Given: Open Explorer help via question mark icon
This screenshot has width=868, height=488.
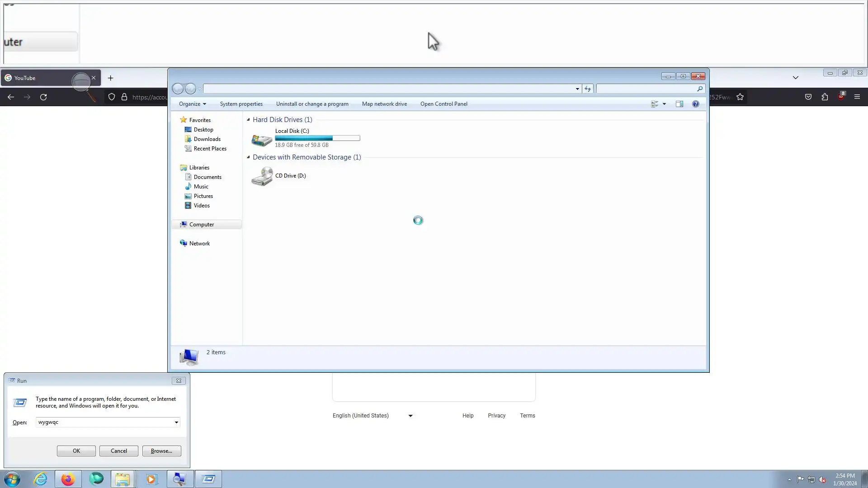Looking at the screenshot, I should pos(695,104).
